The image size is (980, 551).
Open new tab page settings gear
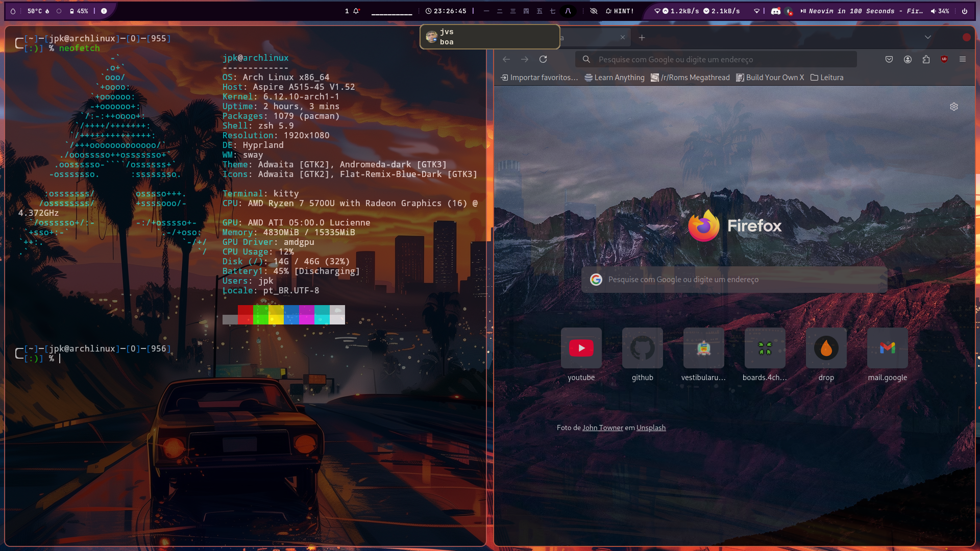point(953,107)
